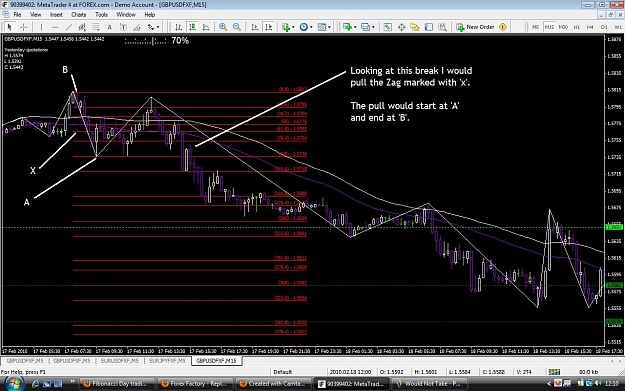The width and height of the screenshot is (625, 391).
Task: Select the Trendline drawing tool
Action: coord(69,27)
